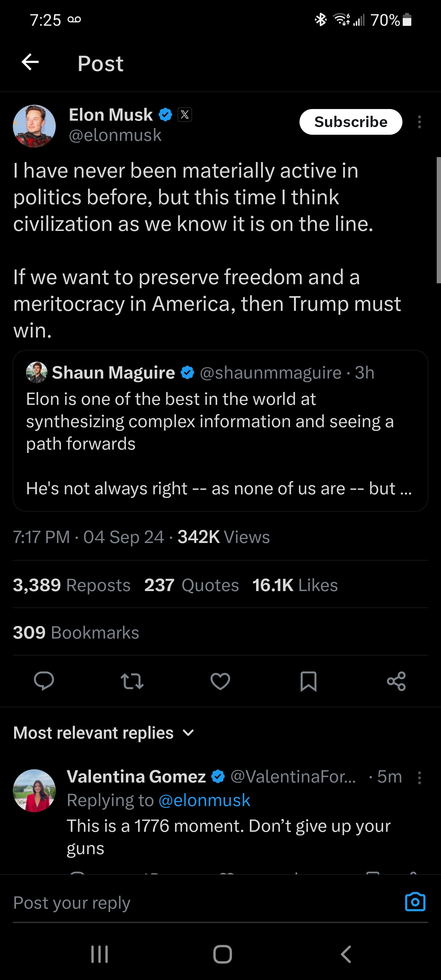The image size is (441, 980).
Task: Open camera icon in reply bar
Action: click(415, 902)
